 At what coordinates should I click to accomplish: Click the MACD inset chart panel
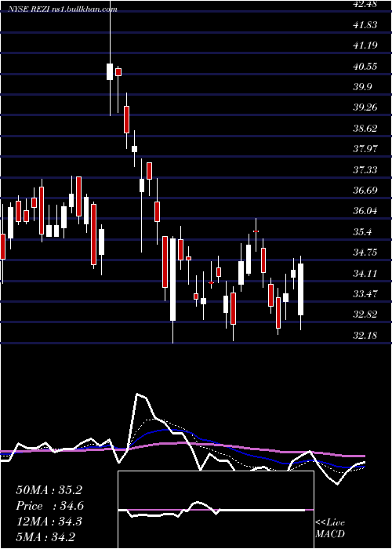point(216,510)
